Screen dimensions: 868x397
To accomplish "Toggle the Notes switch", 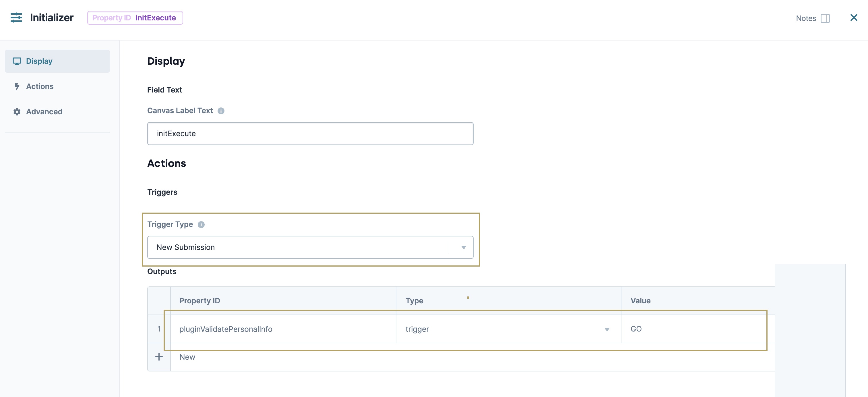I will pyautogui.click(x=825, y=19).
